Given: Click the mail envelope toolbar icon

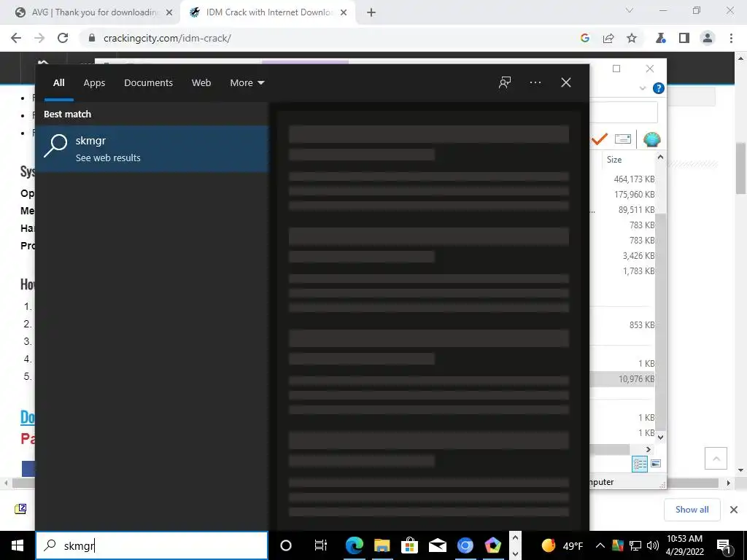Looking at the screenshot, I should point(623,139).
